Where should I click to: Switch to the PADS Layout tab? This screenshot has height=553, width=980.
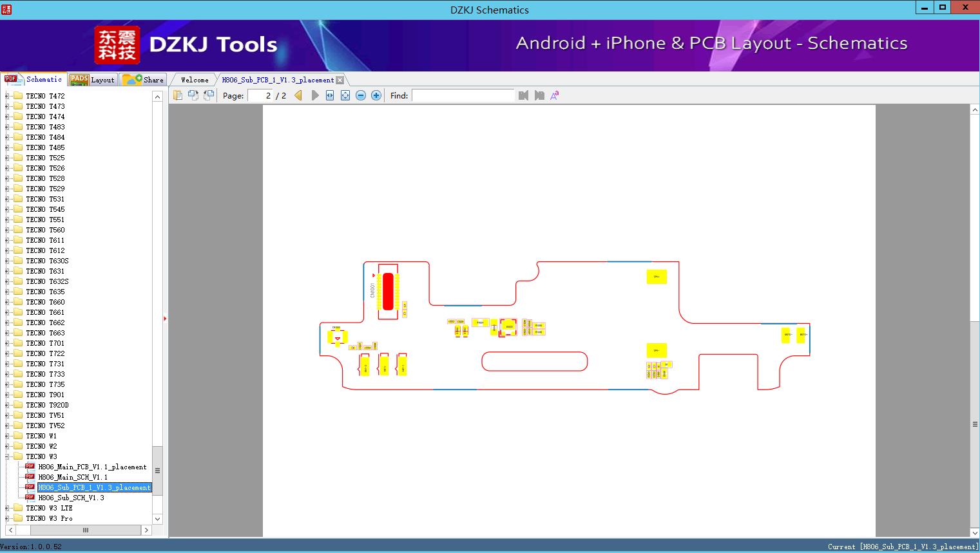92,79
